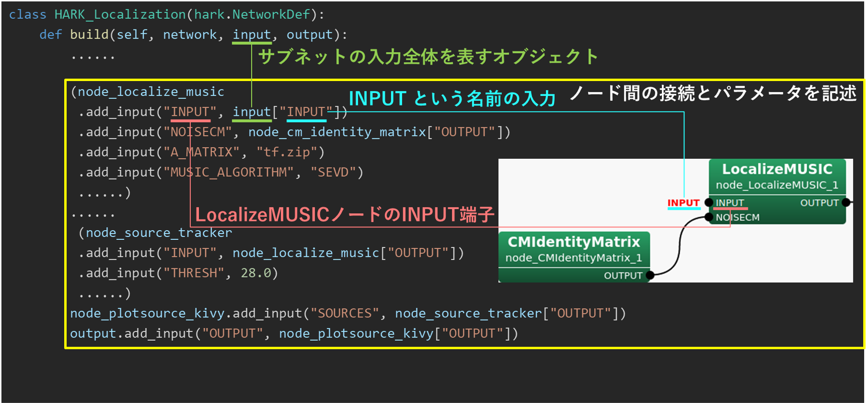Click the OUTPUT port dot on LocalizeMUSIC node
The image size is (868, 403).
[846, 203]
